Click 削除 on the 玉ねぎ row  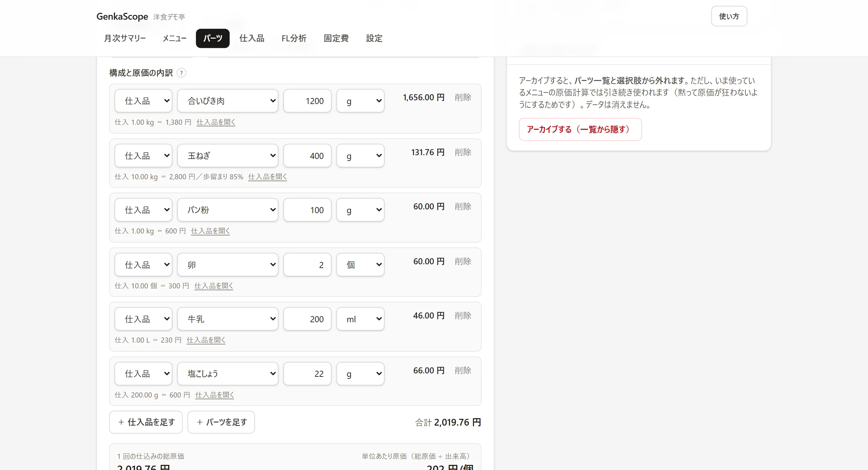click(463, 152)
